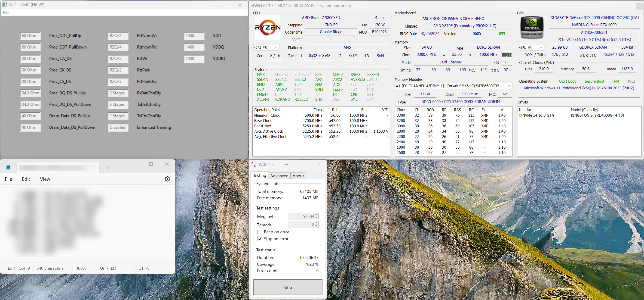Close the RAM Test window
644x300 pixels.
(319, 165)
